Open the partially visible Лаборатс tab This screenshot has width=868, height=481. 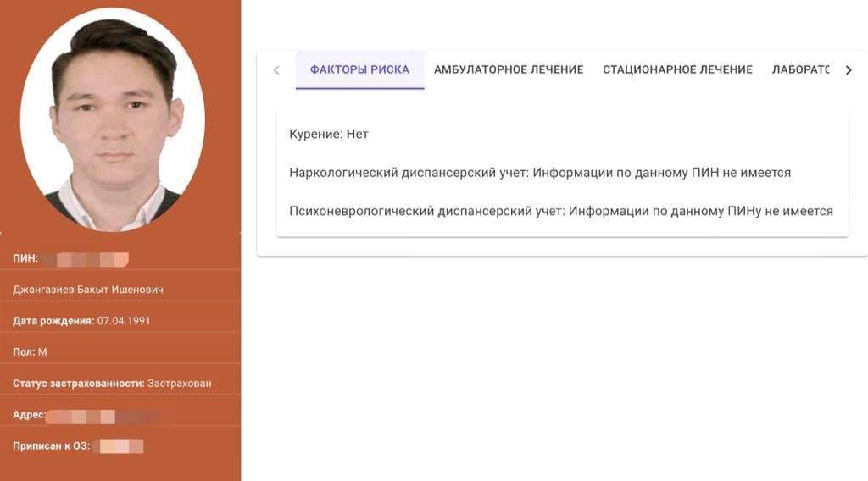800,69
